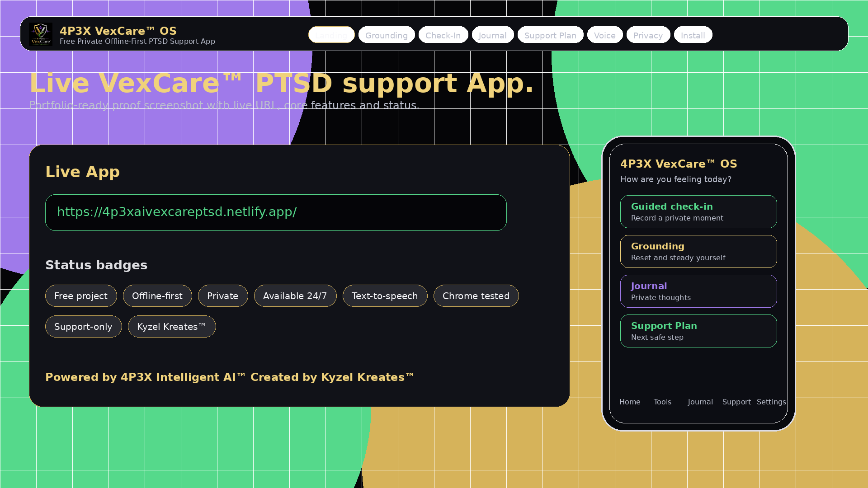Click the Offline-first badge
This screenshot has height=488, width=868.
point(157,296)
